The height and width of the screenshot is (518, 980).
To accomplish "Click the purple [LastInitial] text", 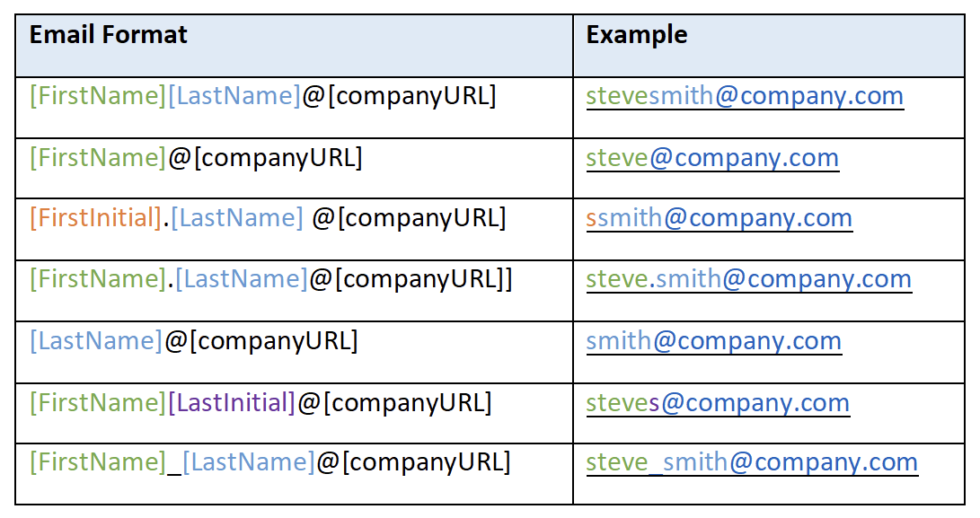I will click(231, 403).
